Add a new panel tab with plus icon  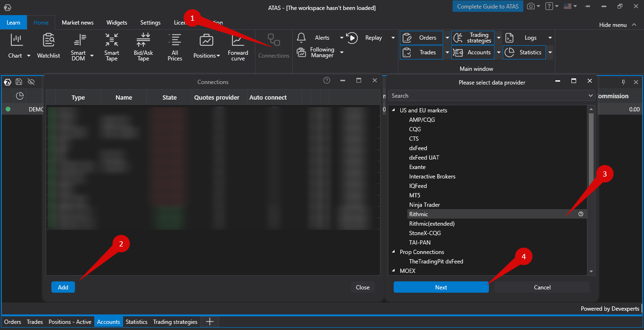[210, 322]
